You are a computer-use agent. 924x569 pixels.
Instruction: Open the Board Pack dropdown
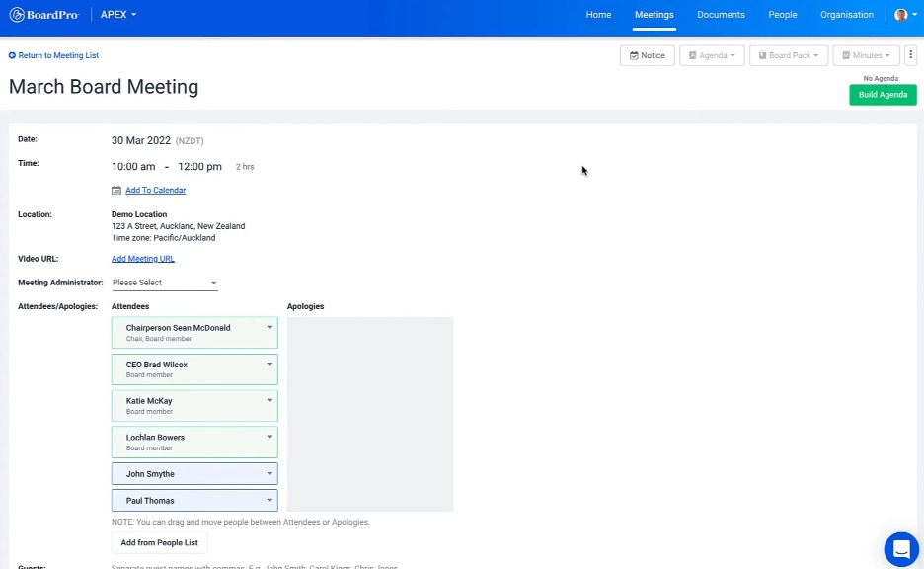tap(789, 55)
